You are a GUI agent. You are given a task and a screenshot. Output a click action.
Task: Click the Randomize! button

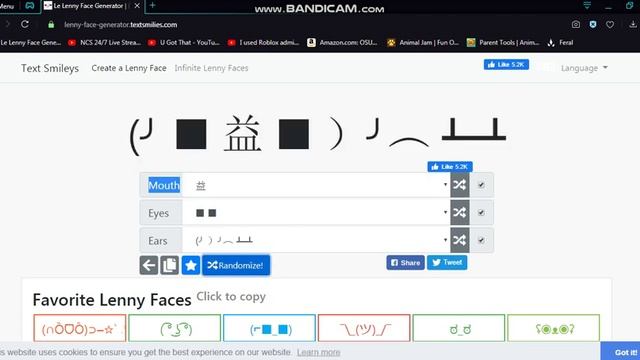coord(236,265)
